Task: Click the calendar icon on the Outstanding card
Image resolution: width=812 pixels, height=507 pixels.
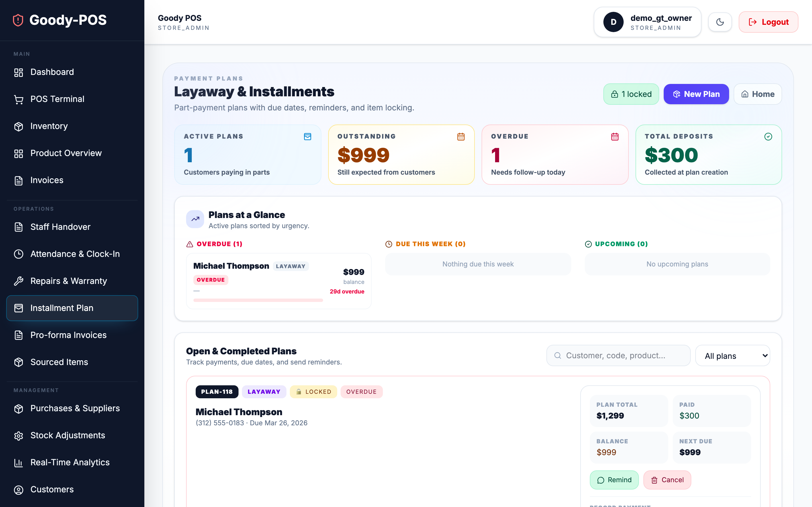Action: (x=461, y=137)
